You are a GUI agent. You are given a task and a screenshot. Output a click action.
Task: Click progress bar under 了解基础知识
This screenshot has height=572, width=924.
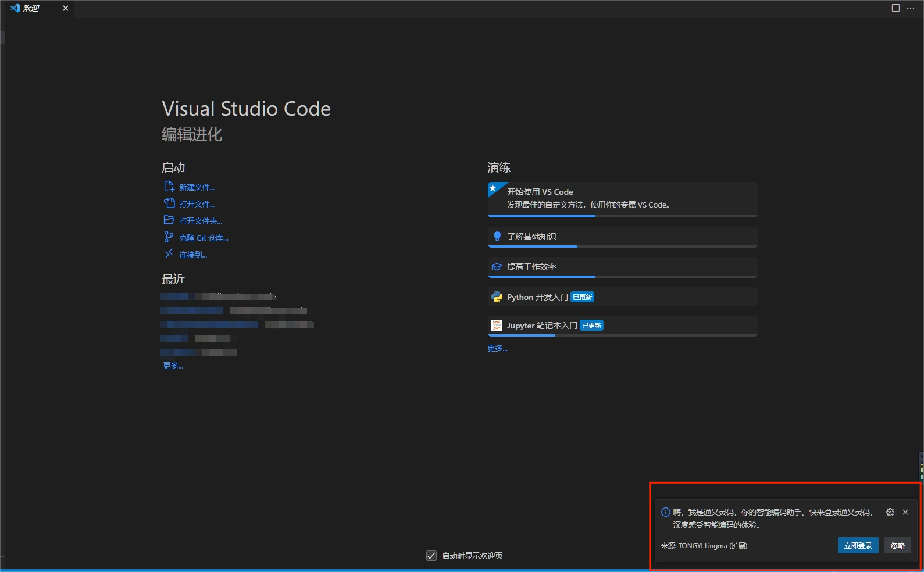622,246
